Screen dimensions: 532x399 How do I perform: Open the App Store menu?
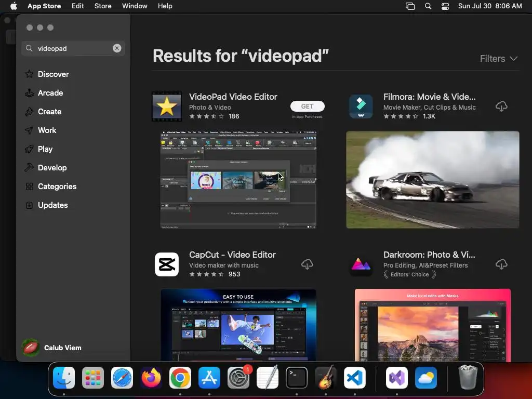click(44, 6)
